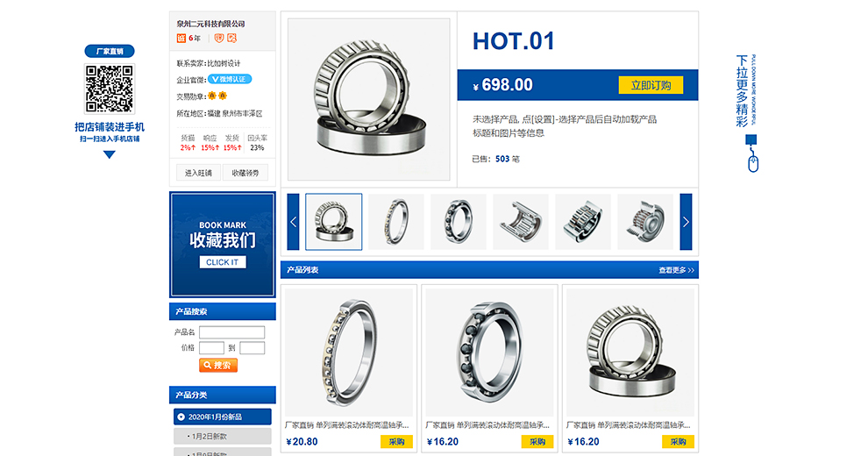The image size is (868, 456).
Task: Click the QR code for mobile store
Action: pyautogui.click(x=109, y=89)
